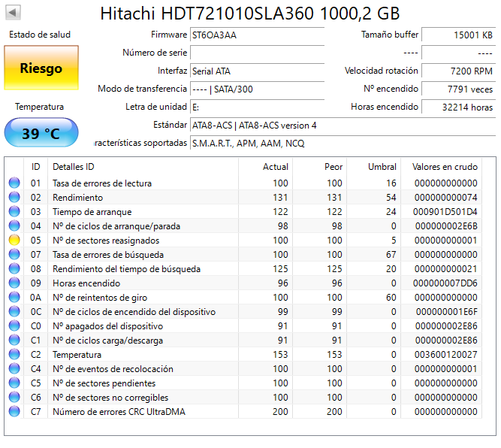Image resolution: width=501 pixels, height=448 pixels.
Task: Select yellow warning icon for sectores reasignados
Action: click(x=14, y=240)
